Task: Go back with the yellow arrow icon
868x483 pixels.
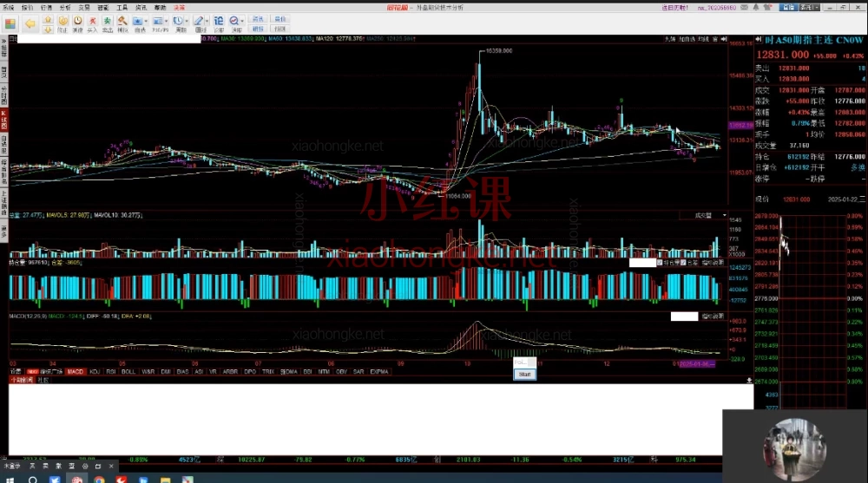Action: pos(30,23)
